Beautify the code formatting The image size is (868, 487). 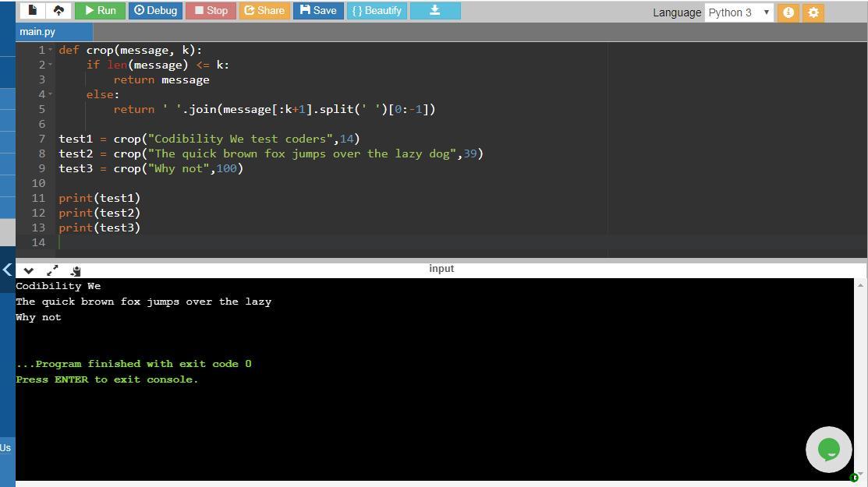point(377,11)
